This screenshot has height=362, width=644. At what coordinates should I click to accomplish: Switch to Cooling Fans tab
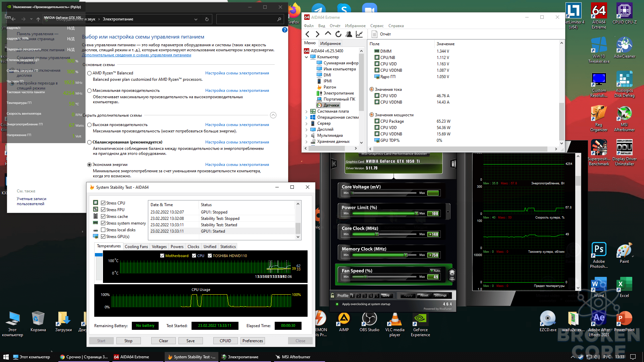click(136, 246)
